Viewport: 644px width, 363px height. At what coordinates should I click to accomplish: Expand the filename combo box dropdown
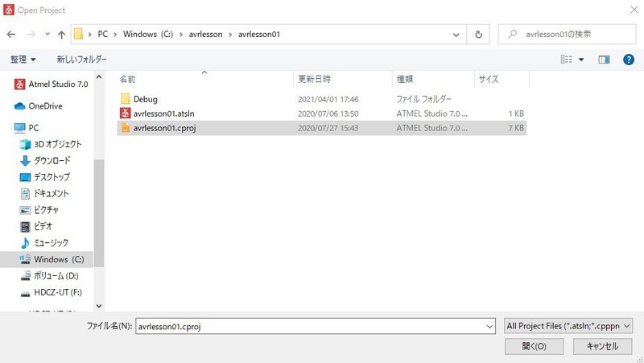click(489, 327)
